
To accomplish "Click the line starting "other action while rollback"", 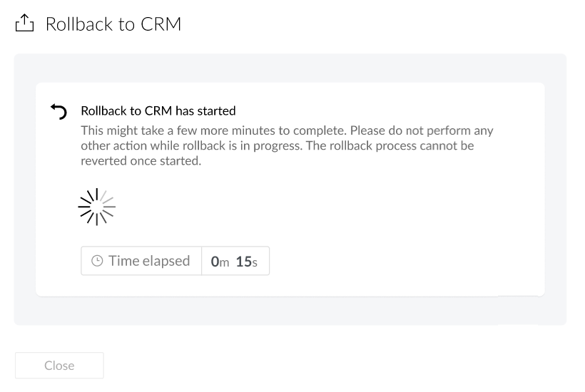I will point(277,146).
